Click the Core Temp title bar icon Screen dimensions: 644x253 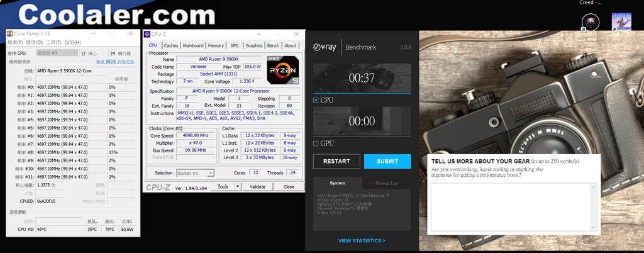(10, 34)
